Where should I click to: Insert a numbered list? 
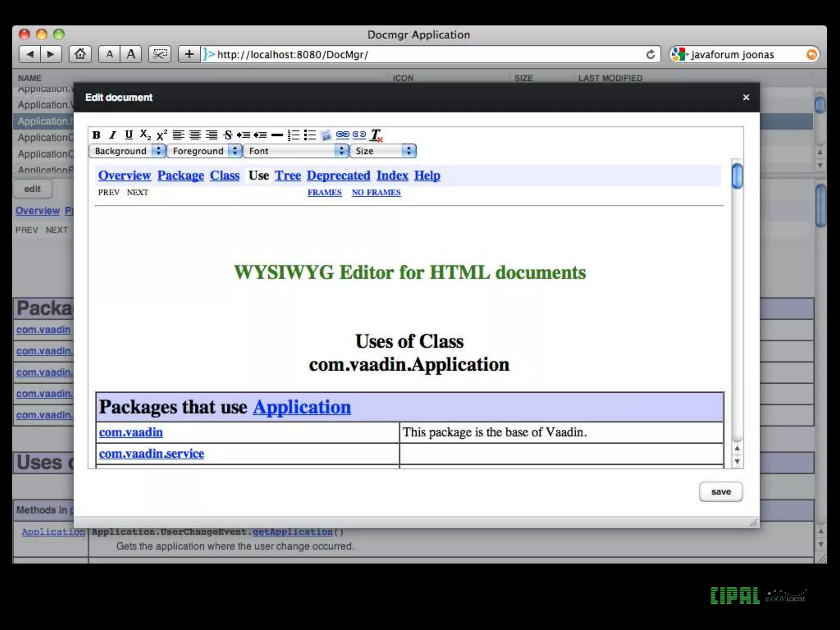(293, 135)
